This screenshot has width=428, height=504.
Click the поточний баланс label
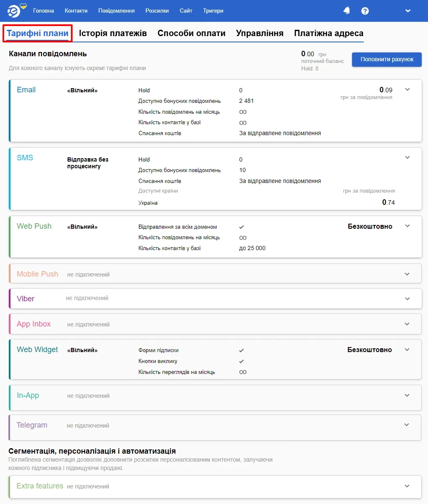[x=322, y=61]
